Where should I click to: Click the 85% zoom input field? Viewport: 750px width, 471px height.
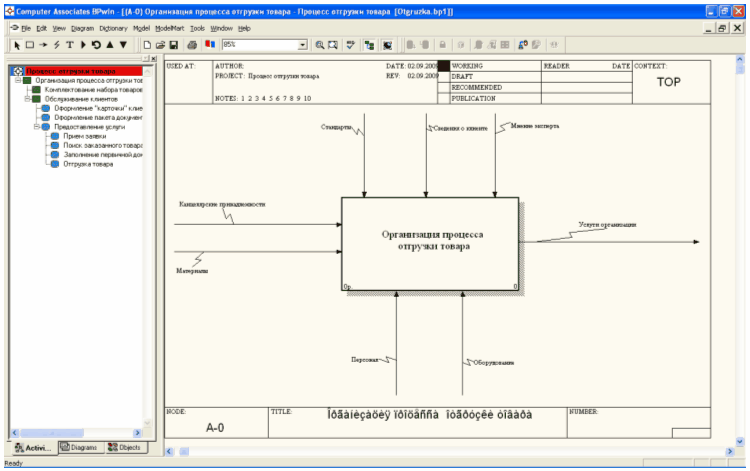(x=260, y=45)
